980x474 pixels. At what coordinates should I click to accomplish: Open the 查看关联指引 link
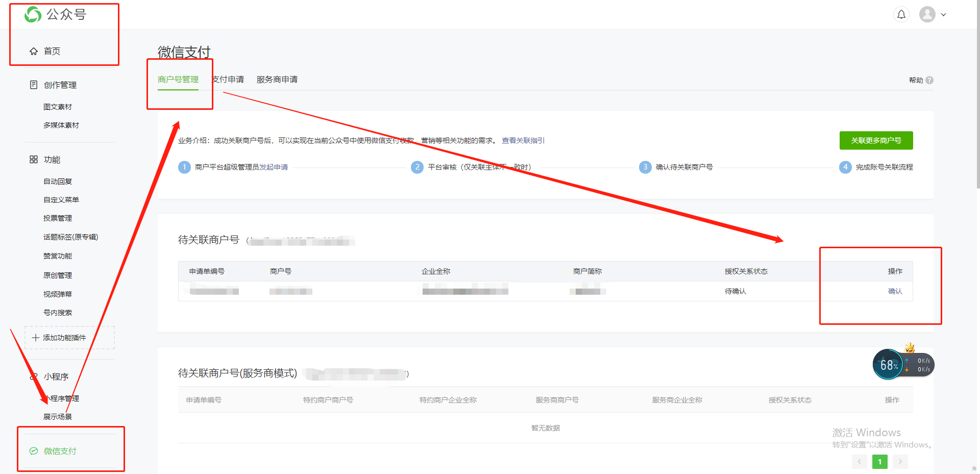[x=523, y=140]
